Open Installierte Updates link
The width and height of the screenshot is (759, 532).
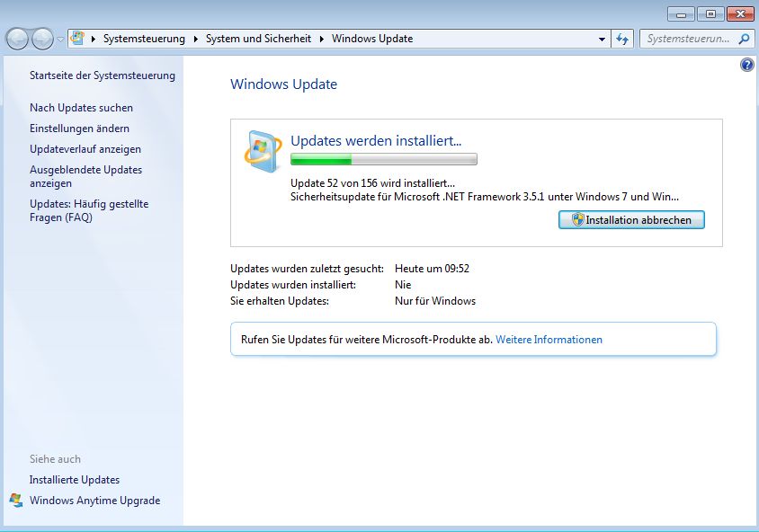pyautogui.click(x=75, y=480)
